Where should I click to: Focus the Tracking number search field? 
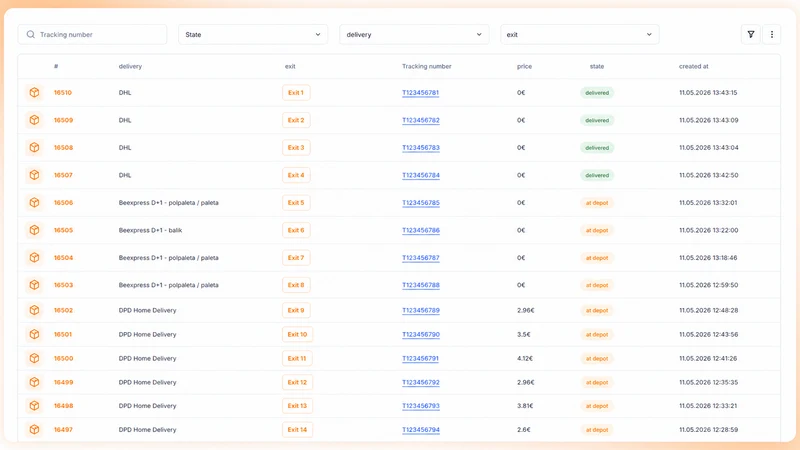92,35
